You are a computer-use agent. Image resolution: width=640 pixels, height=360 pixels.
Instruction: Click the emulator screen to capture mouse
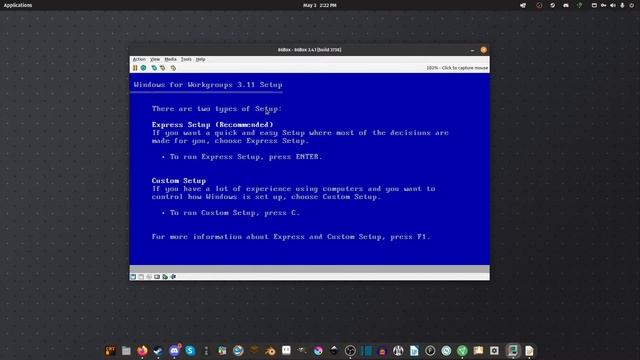309,169
